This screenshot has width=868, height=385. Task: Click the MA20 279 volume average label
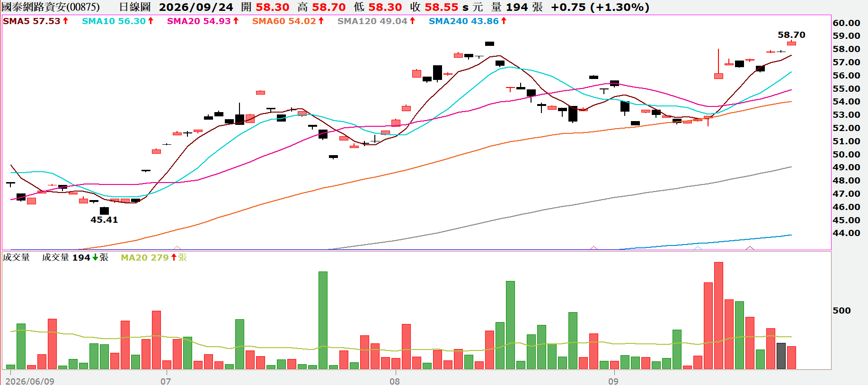coord(154,257)
